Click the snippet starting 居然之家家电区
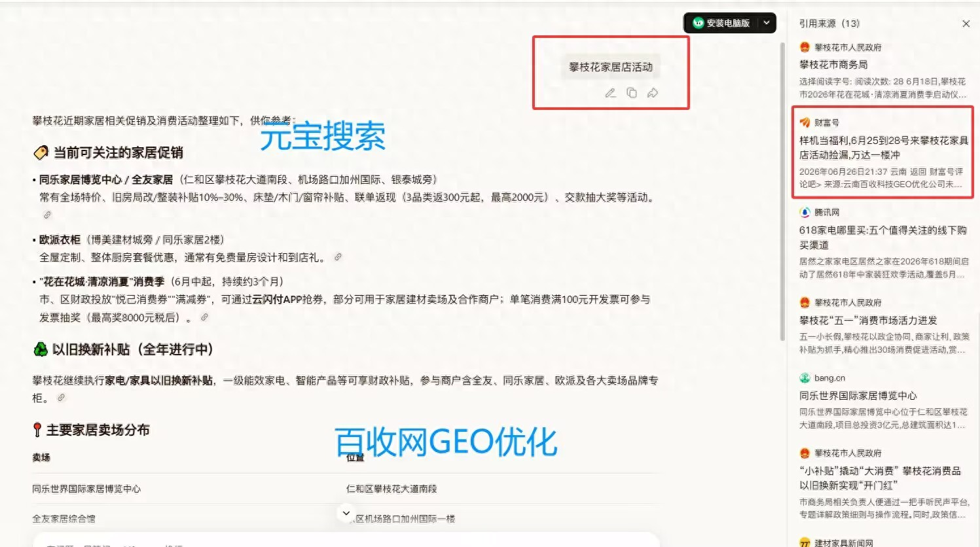980x547 pixels. pos(884,268)
